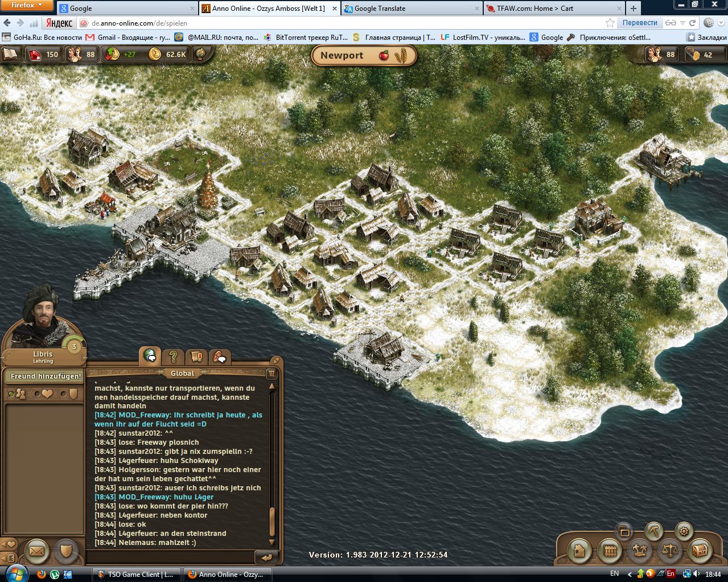Open a new browser tab
This screenshot has height=582, width=728.
pyautogui.click(x=633, y=8)
